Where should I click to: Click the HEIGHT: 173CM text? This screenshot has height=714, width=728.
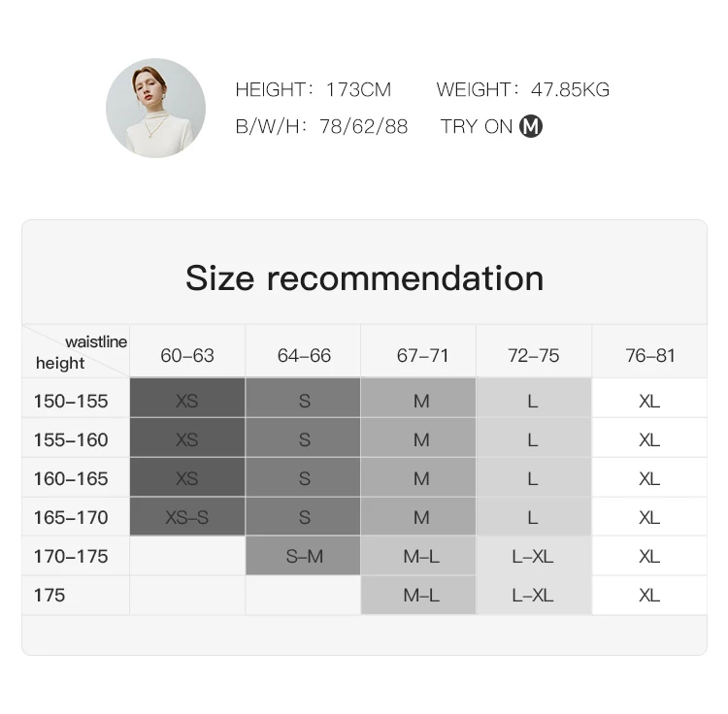pos(314,89)
